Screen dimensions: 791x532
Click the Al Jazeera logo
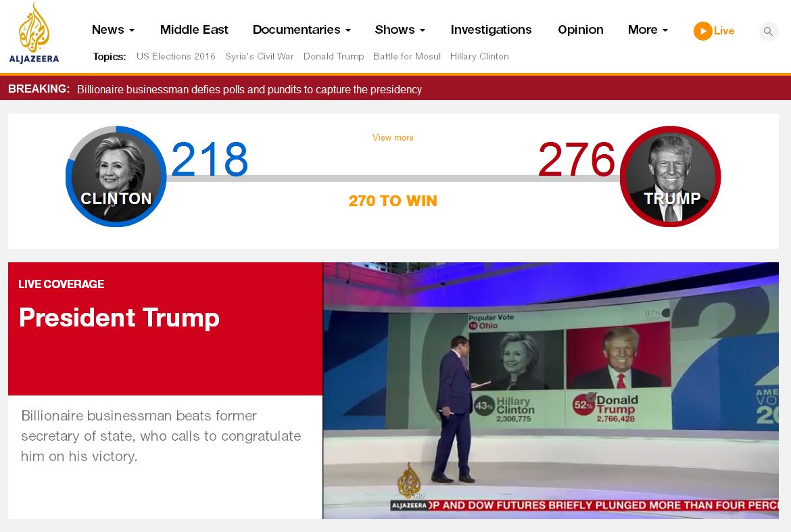pyautogui.click(x=34, y=33)
